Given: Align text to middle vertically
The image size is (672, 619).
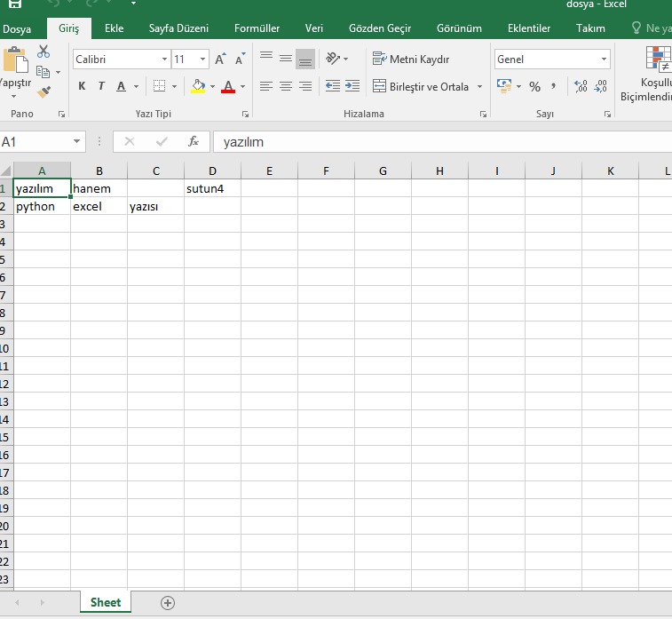Looking at the screenshot, I should pyautogui.click(x=286, y=59).
